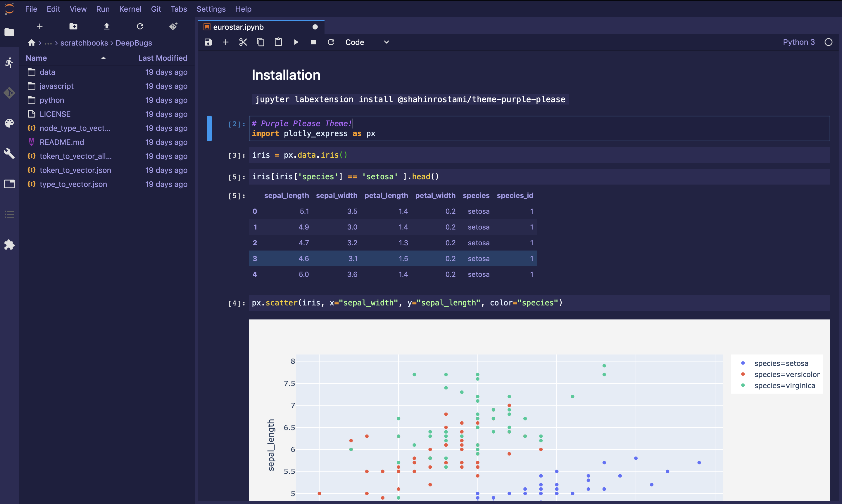The image size is (842, 504).
Task: Cut the selected cell
Action: (x=243, y=42)
